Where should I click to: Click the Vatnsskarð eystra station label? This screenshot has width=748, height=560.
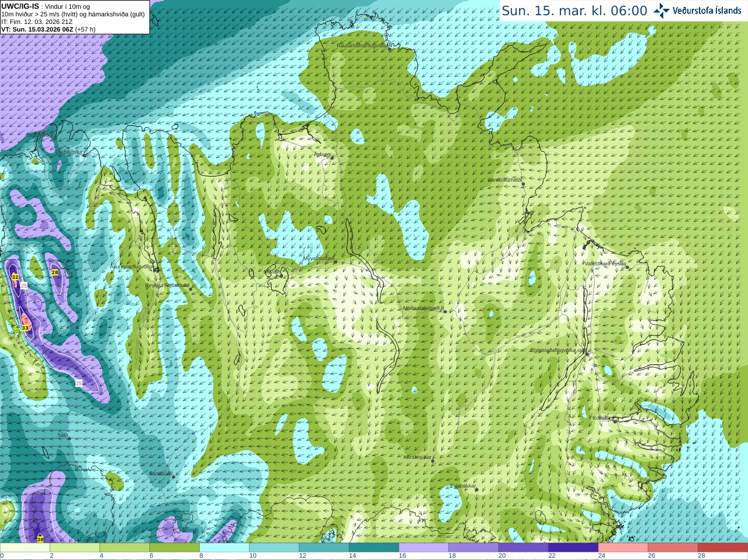(x=605, y=264)
